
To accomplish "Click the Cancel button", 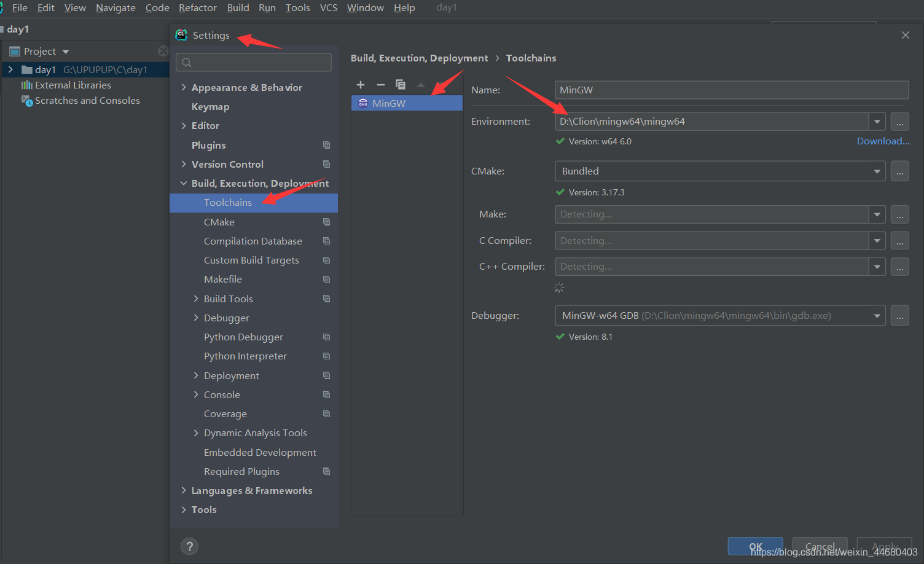I will click(820, 546).
